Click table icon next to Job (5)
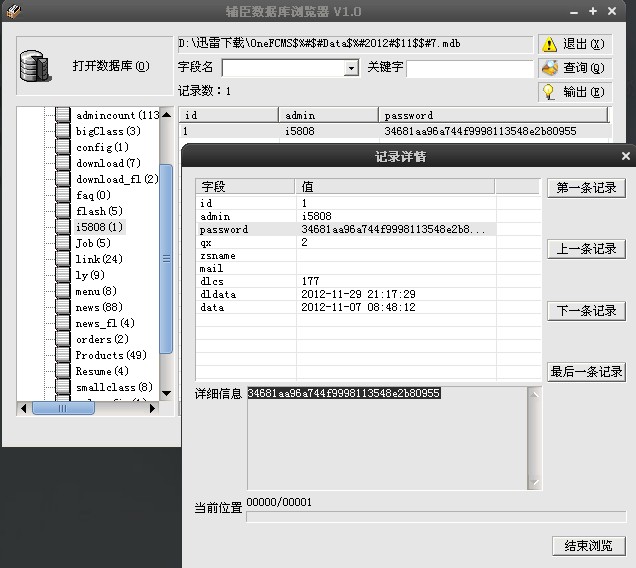The height and width of the screenshot is (568, 636). [x=62, y=243]
